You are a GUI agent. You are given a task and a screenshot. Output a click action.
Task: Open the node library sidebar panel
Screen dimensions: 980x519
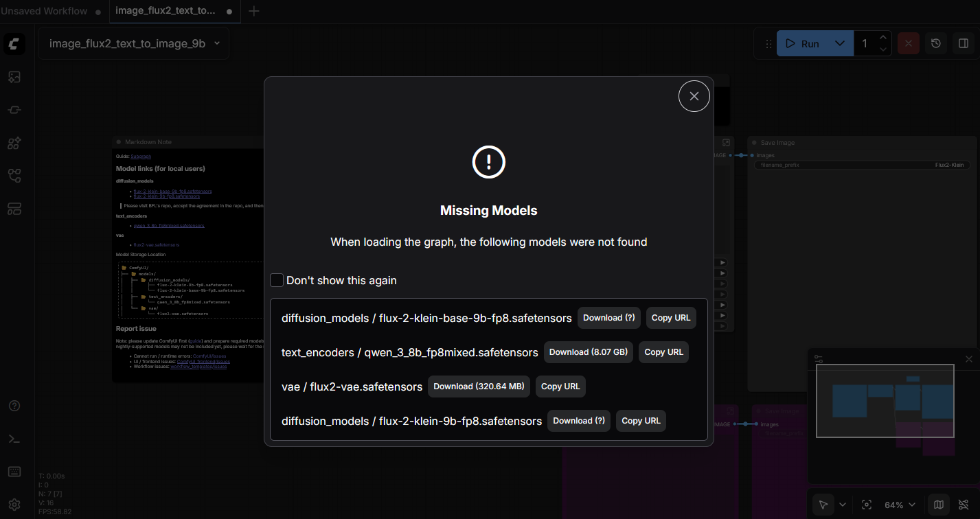click(x=14, y=110)
